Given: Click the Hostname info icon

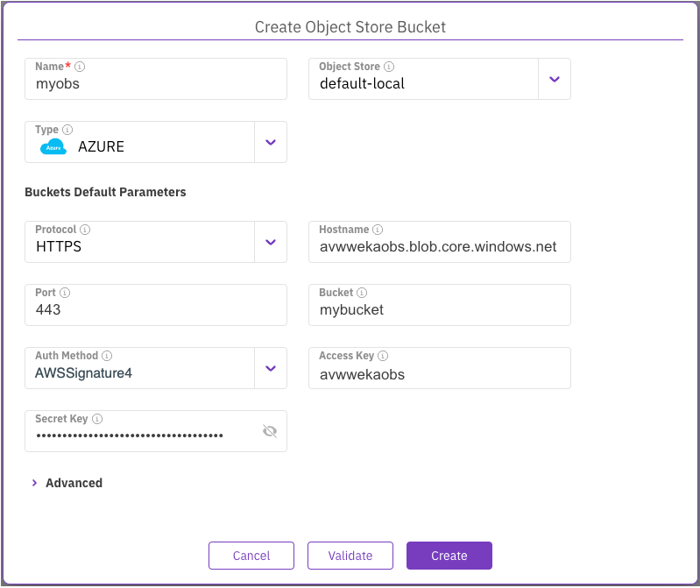Looking at the screenshot, I should pos(378,230).
